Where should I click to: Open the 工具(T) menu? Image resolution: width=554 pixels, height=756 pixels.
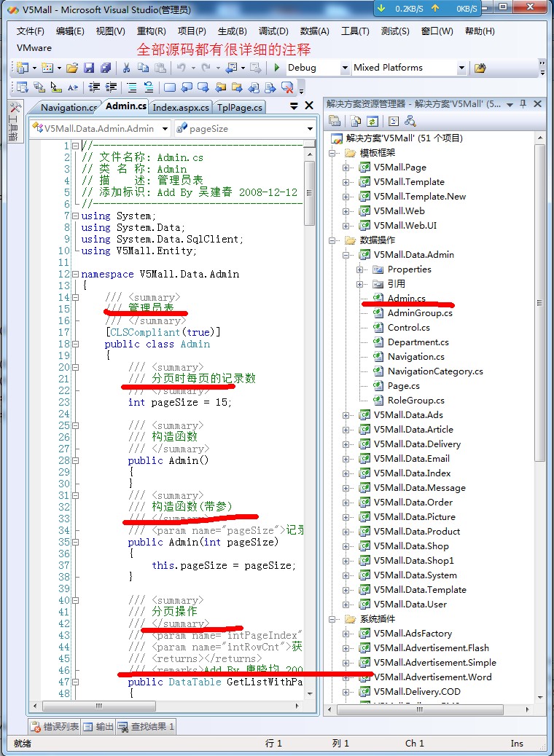(x=355, y=31)
